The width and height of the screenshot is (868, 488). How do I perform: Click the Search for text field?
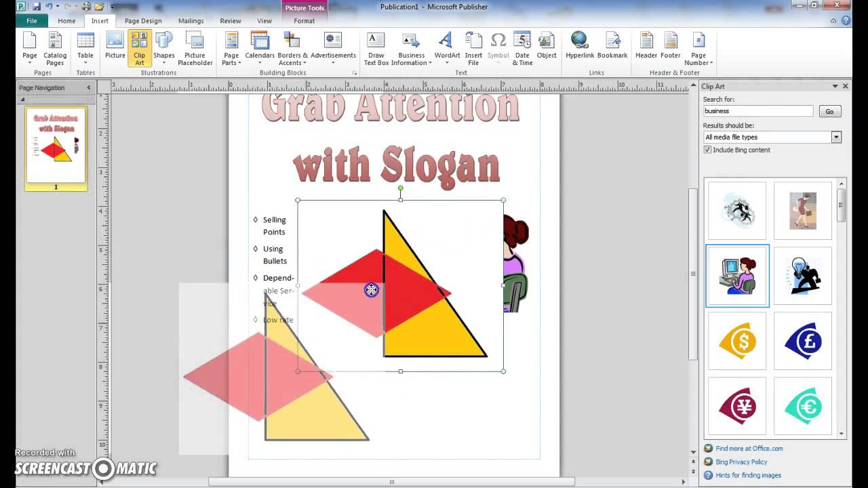pyautogui.click(x=758, y=111)
